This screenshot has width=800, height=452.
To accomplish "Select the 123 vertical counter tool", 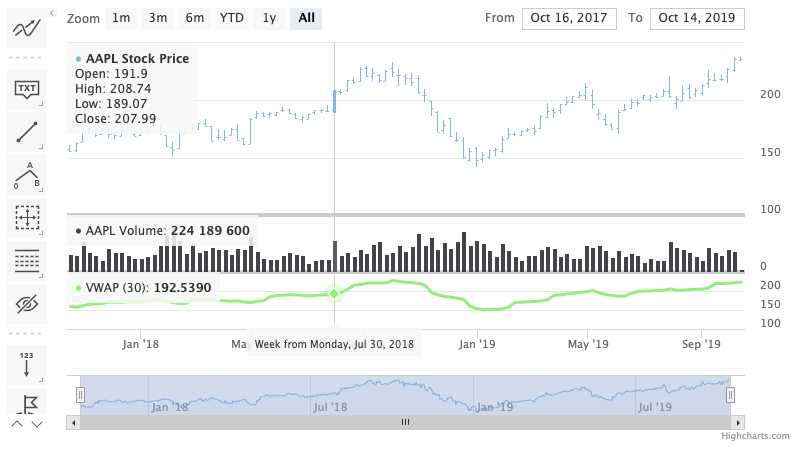I will click(27, 364).
